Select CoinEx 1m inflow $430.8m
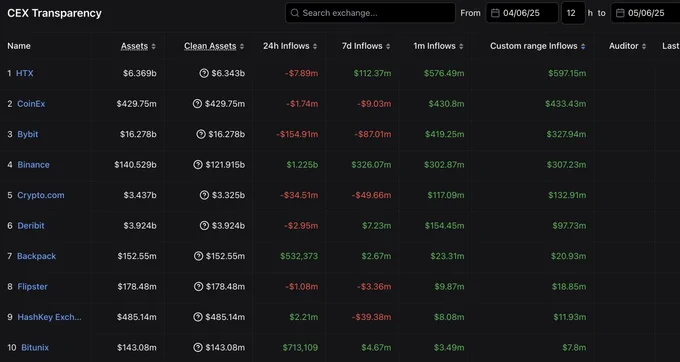Screen dimensions: 680x362 [446, 104]
